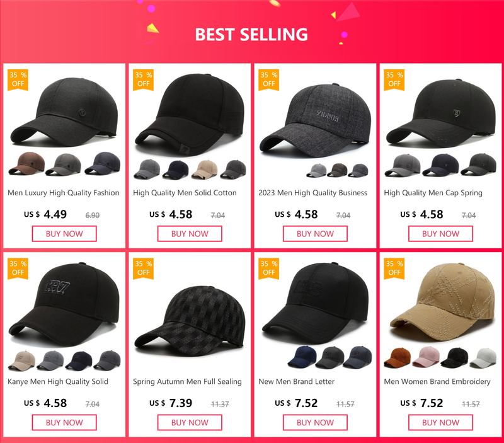The height and width of the screenshot is (443, 504).
Task: Click BUY NOW for Men Women Brand Embroidery cap
Action: [x=440, y=422]
